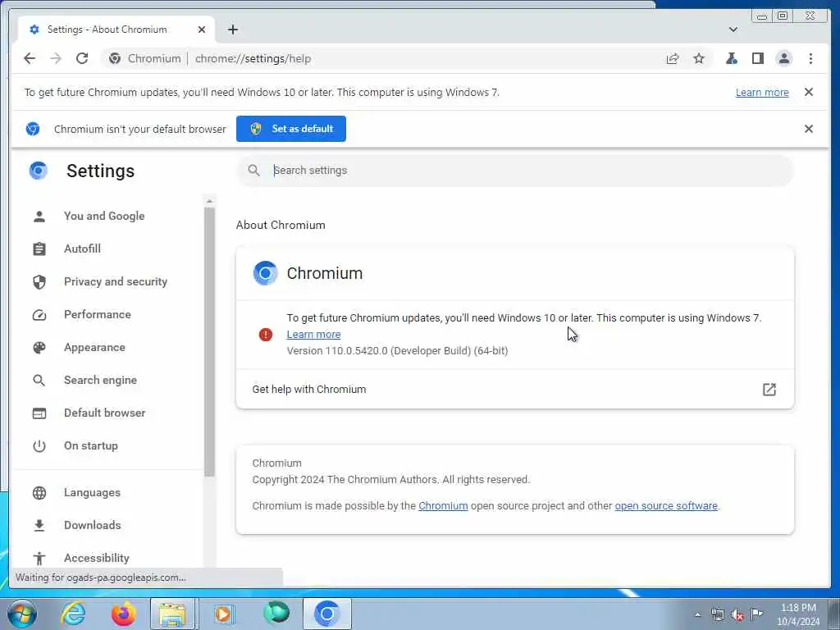Click Learn more in the top infobar
Image resolution: width=840 pixels, height=630 pixels.
pos(762,92)
